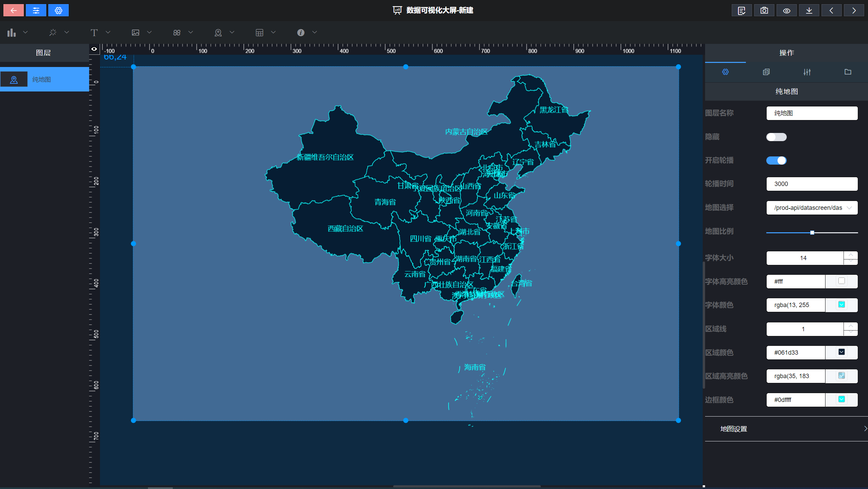Open the 区域高亮颜色 color swatch
Screen dimensions: 868x489
coord(841,376)
